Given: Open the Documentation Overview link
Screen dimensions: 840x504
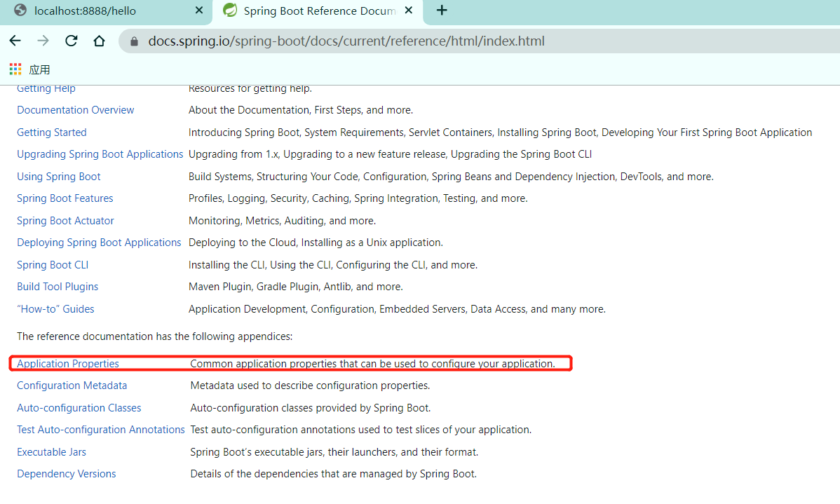Looking at the screenshot, I should pos(76,110).
